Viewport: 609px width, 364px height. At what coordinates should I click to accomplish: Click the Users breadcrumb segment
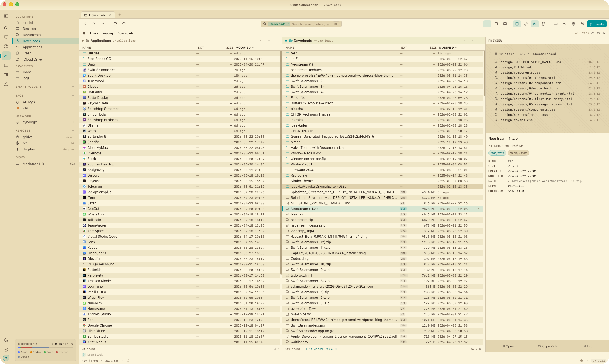(x=94, y=33)
